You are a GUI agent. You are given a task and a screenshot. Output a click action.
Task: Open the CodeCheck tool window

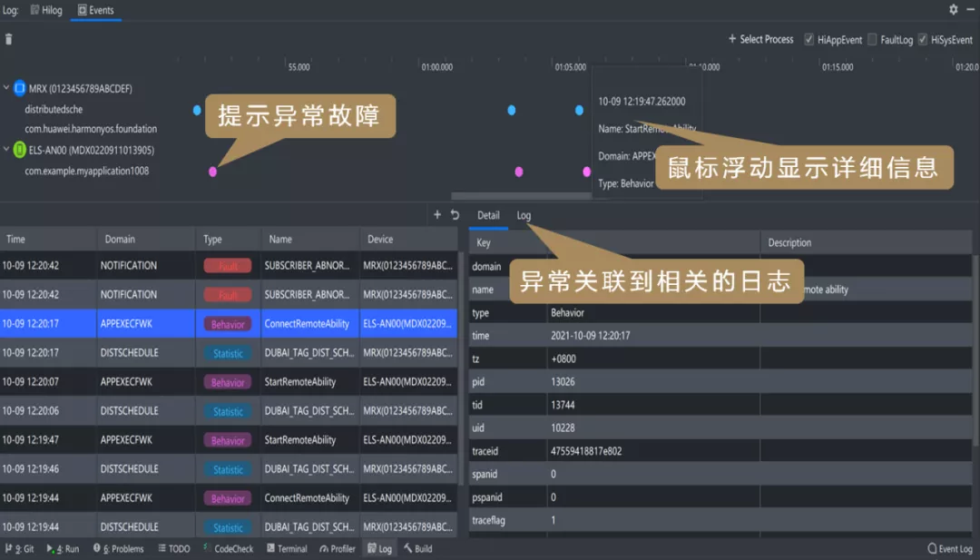tap(228, 549)
